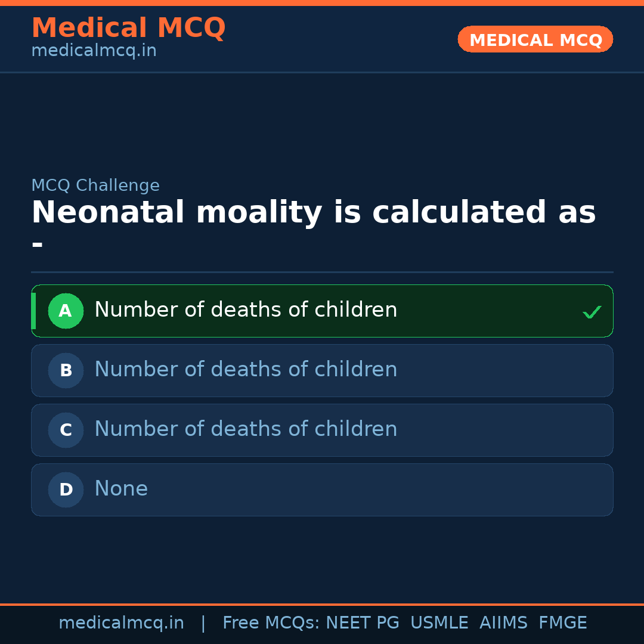Click the separator bar in the footer
Screen dimensions: 644x644
pos(203,623)
